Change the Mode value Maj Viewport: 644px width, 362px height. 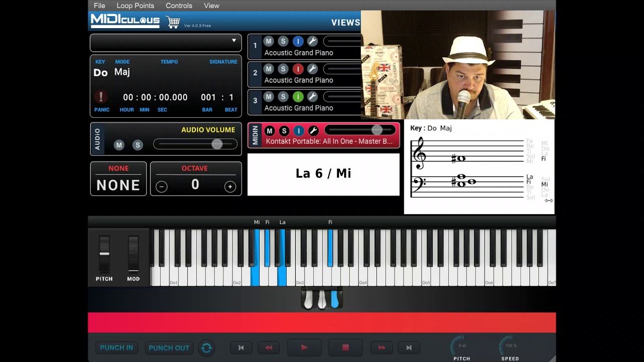pos(122,72)
